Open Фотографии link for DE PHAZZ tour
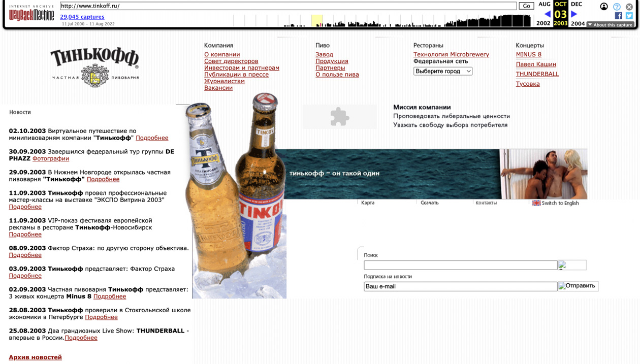The width and height of the screenshot is (640, 364). (51, 158)
